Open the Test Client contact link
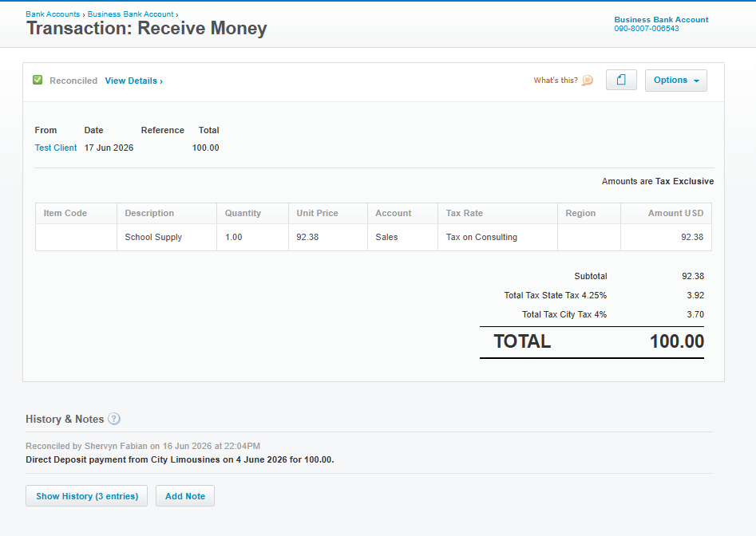756x536 pixels. coord(55,148)
